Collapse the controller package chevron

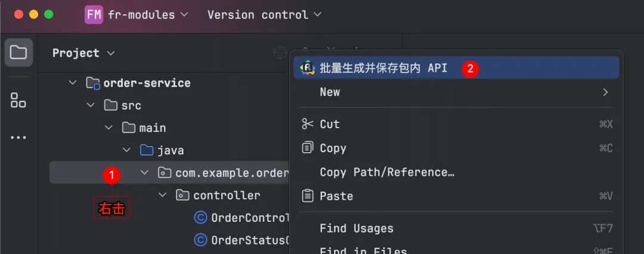pos(163,195)
